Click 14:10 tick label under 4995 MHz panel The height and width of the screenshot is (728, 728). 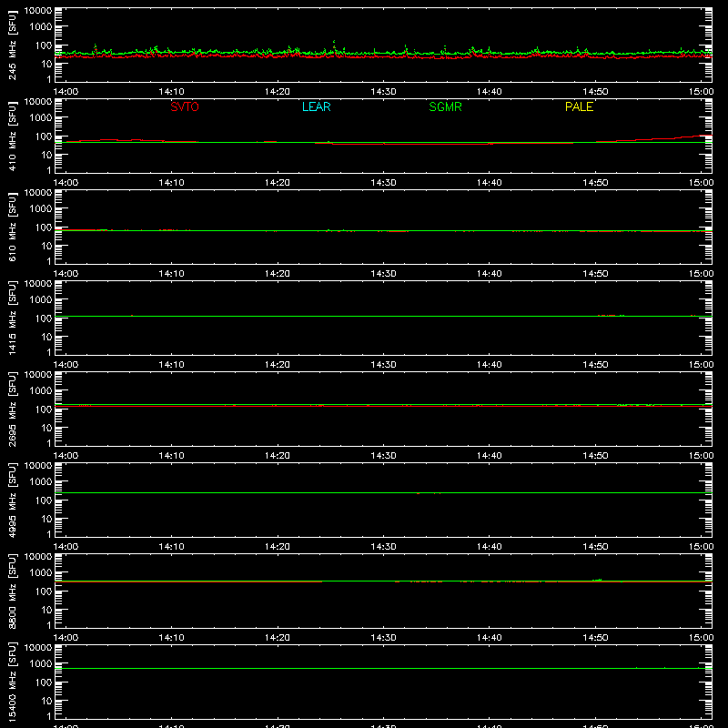tap(171, 547)
